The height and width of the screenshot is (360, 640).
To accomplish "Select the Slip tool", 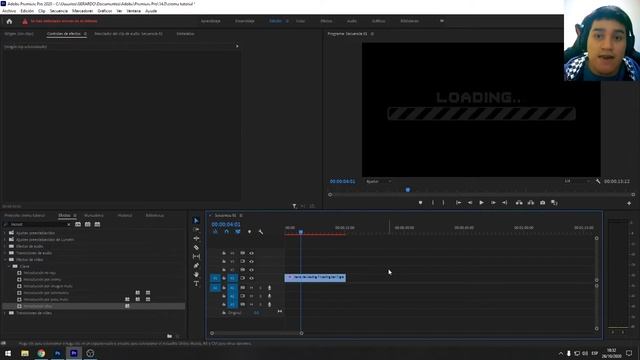I will point(196,256).
